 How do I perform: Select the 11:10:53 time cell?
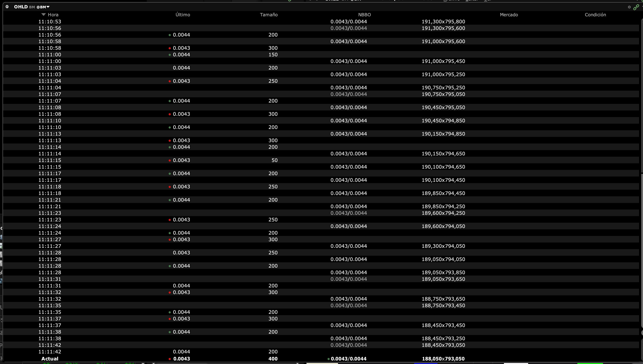[50, 22]
